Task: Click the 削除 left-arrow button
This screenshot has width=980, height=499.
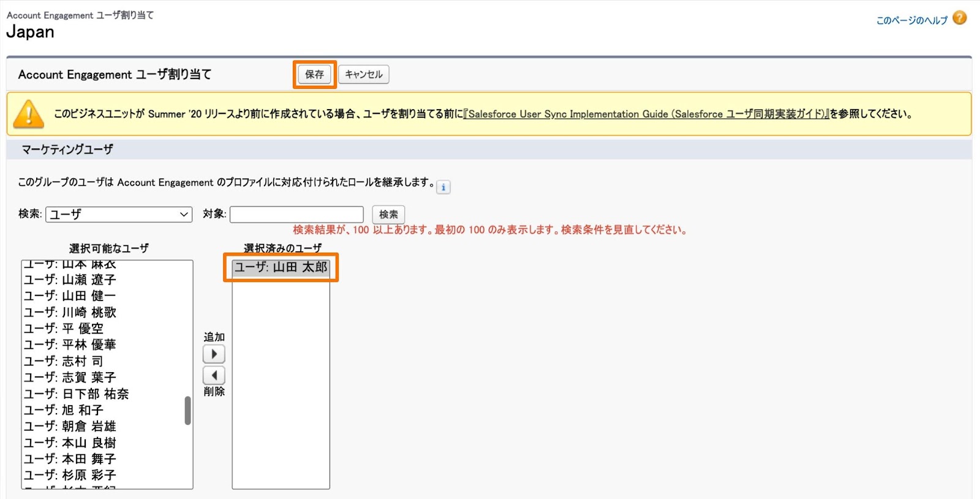Action: [x=214, y=375]
